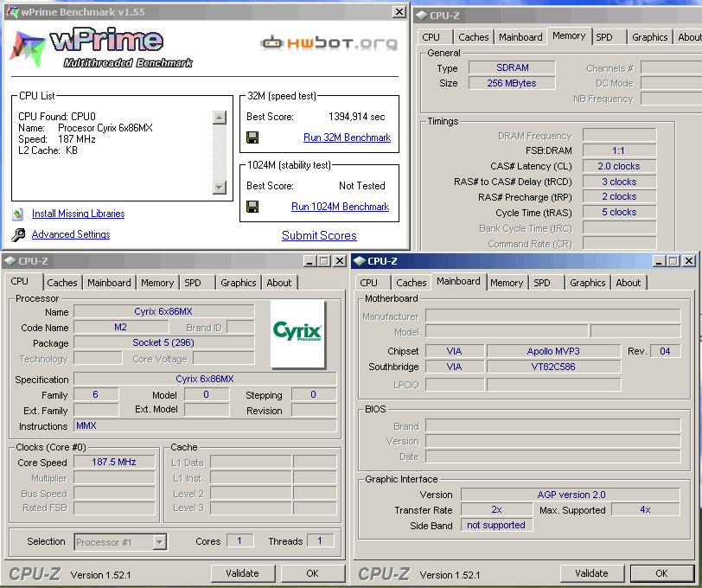Image resolution: width=702 pixels, height=588 pixels.
Task: Run the 1024M Benchmark stability test
Action: click(340, 207)
